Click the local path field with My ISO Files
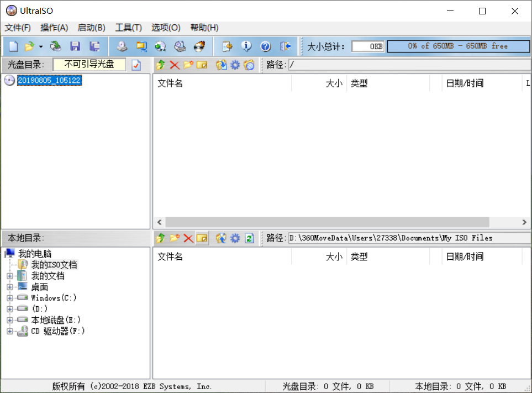Screen dimensions: 532x393 point(409,238)
